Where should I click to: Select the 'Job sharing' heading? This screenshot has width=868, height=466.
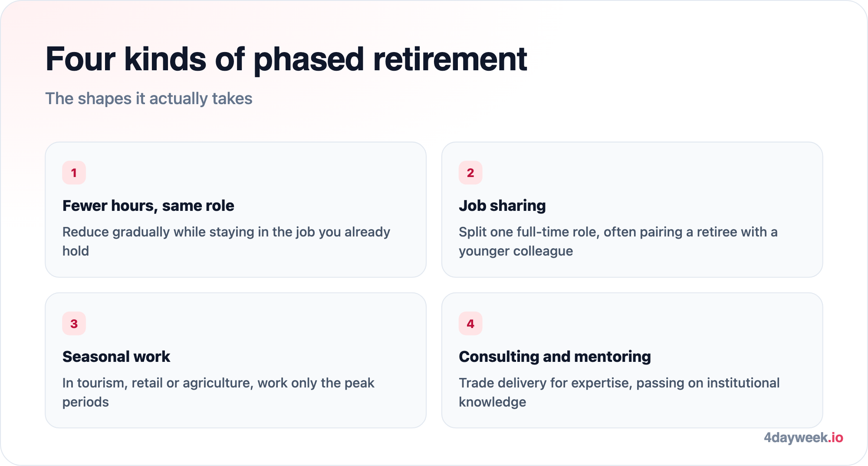[x=502, y=206]
